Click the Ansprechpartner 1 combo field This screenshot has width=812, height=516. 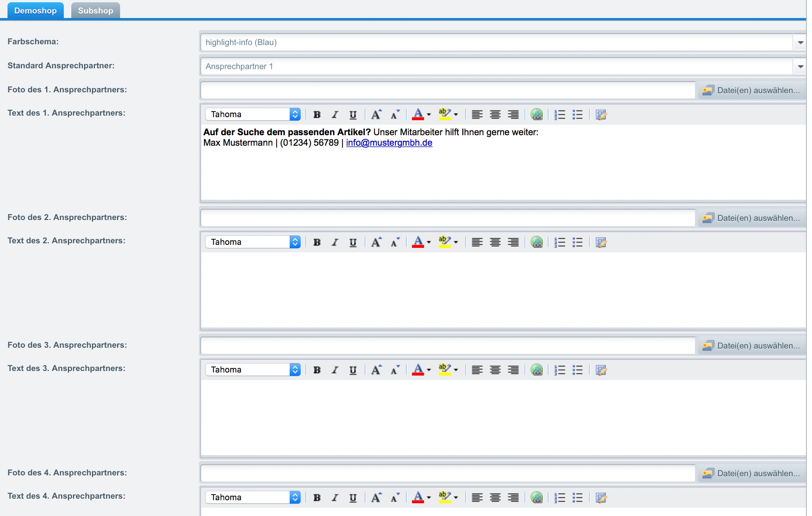point(496,66)
